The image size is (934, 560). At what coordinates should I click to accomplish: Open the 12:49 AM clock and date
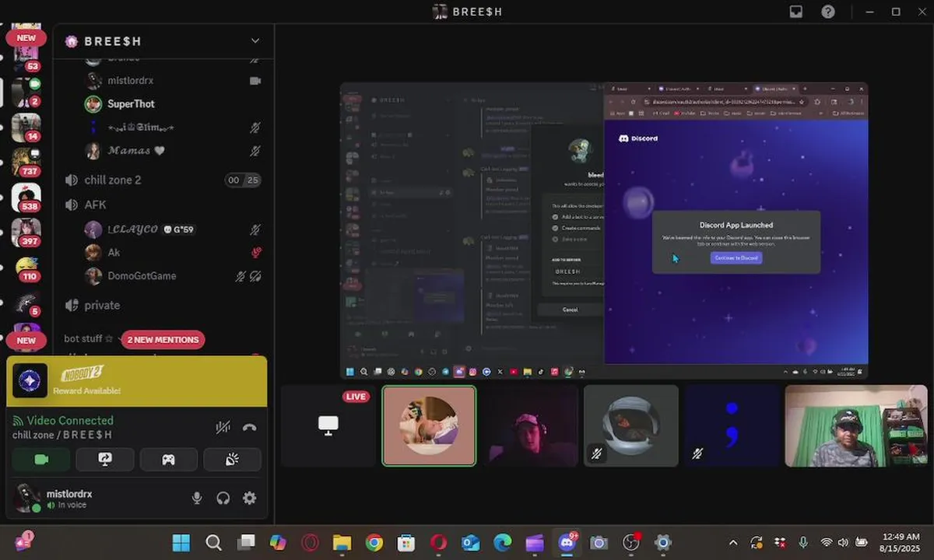tap(901, 543)
